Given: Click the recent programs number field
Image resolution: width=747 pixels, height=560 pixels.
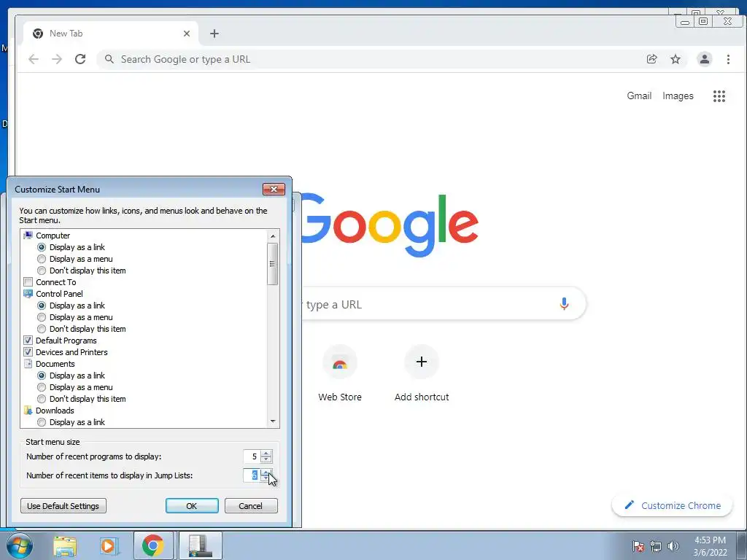Looking at the screenshot, I should pyautogui.click(x=252, y=456).
